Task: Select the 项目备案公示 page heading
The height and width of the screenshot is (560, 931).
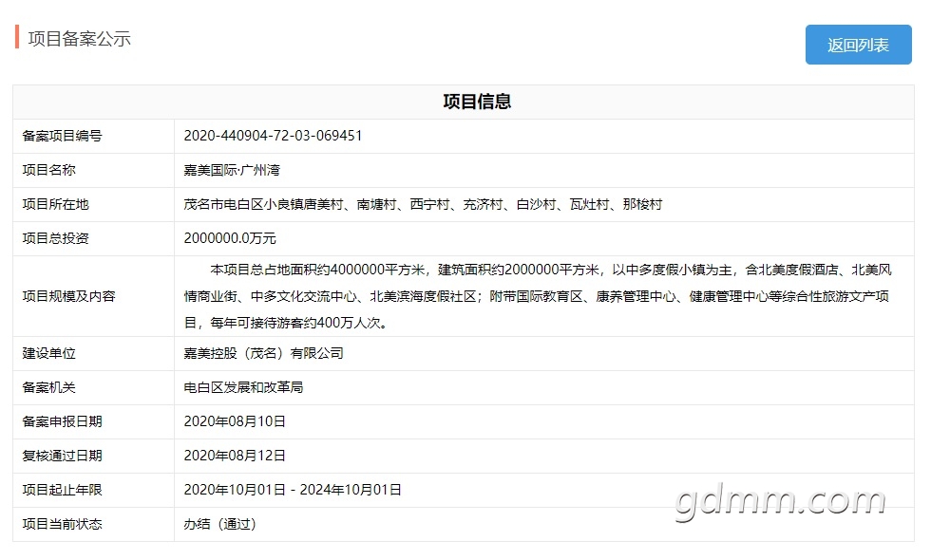Action: 79,39
